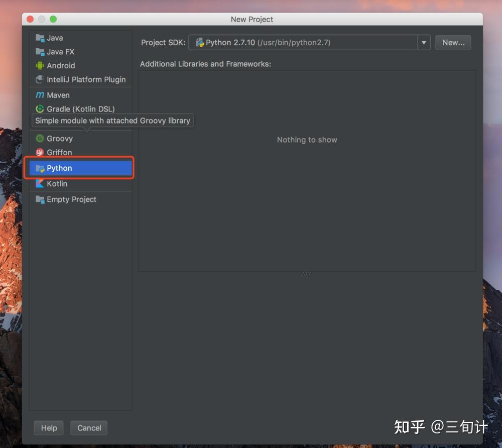
Task: Click the Empty Project folder icon
Action: 40,199
